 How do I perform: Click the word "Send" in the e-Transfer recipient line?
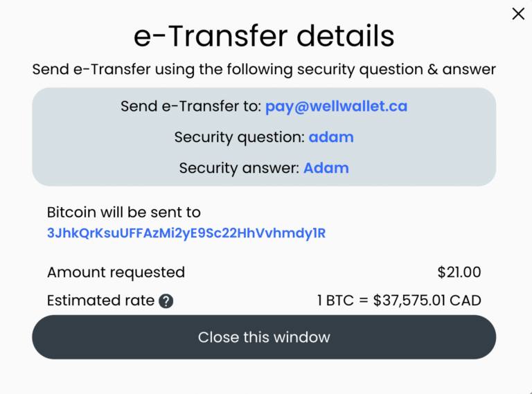pos(136,106)
